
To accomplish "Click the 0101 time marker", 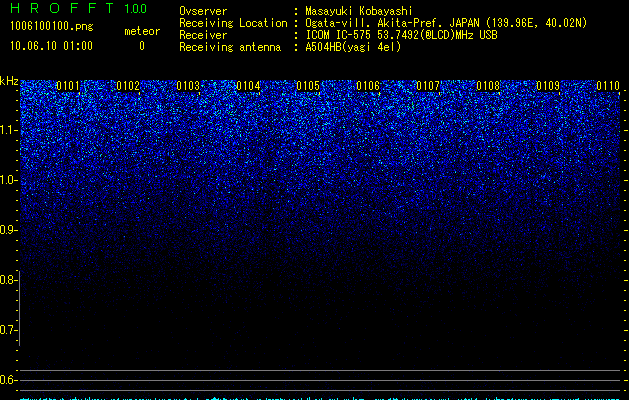I will pos(68,86).
